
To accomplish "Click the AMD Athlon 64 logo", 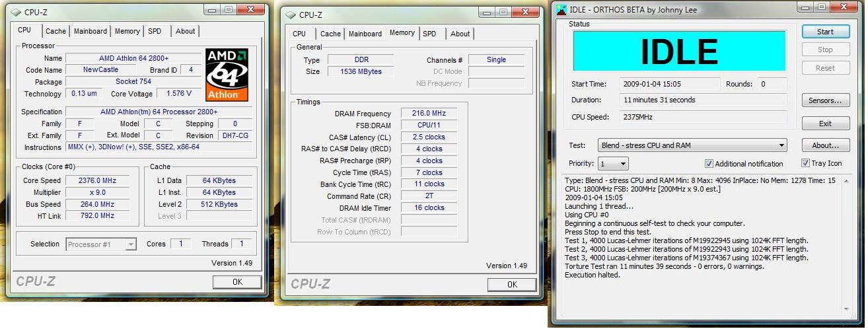I will pos(227,75).
